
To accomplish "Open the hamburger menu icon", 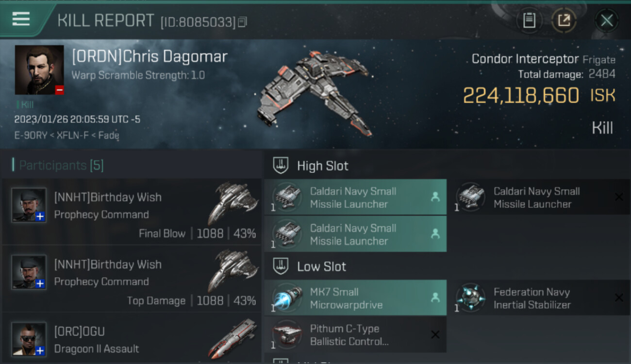I will tap(21, 19).
